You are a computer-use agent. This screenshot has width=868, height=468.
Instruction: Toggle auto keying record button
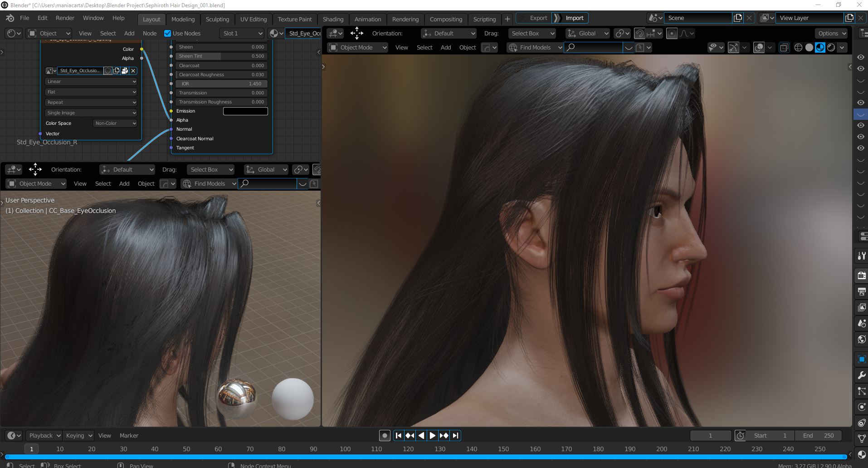click(385, 436)
